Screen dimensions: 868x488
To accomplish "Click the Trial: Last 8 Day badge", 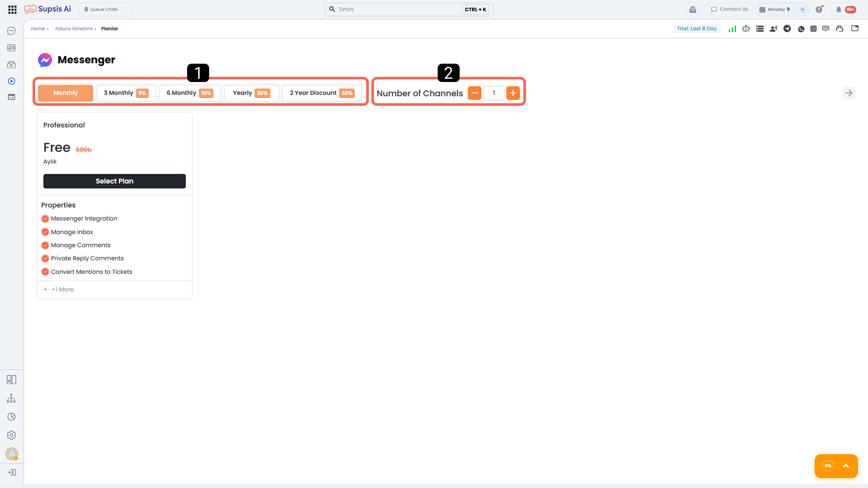I will click(x=697, y=29).
